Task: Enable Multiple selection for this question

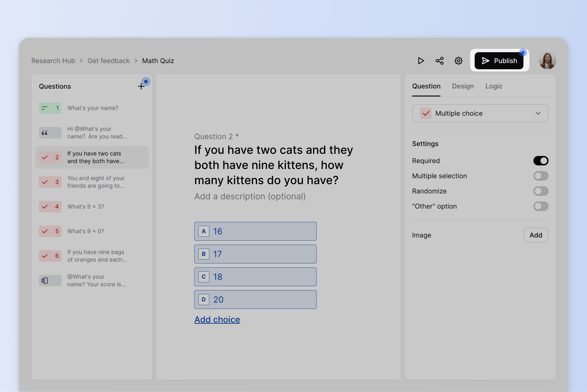Action: click(541, 176)
